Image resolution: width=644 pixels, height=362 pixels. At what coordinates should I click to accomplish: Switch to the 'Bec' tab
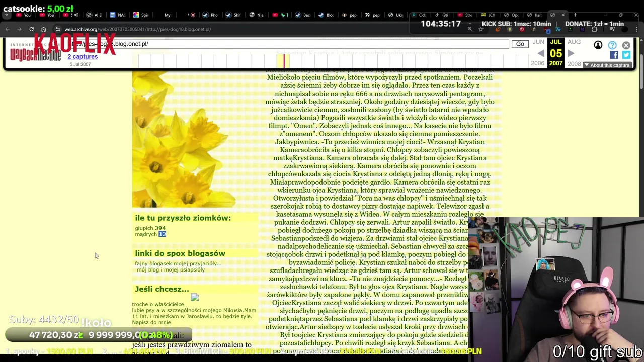coord(302,15)
